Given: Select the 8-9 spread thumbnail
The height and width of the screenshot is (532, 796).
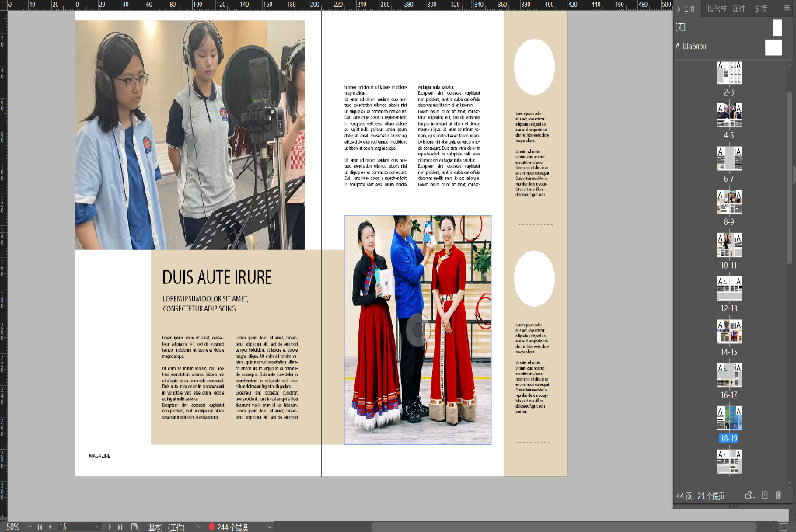Looking at the screenshot, I should [x=729, y=202].
